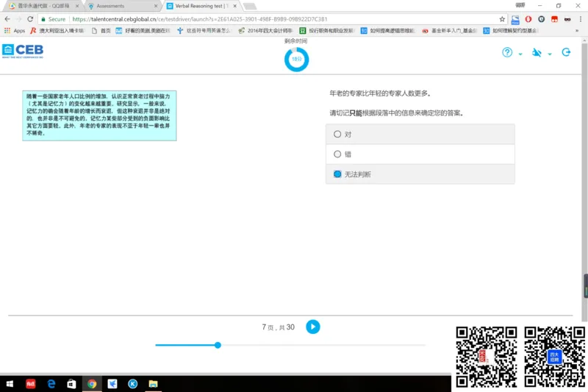
Task: Open a new browser tab
Action: (250, 6)
